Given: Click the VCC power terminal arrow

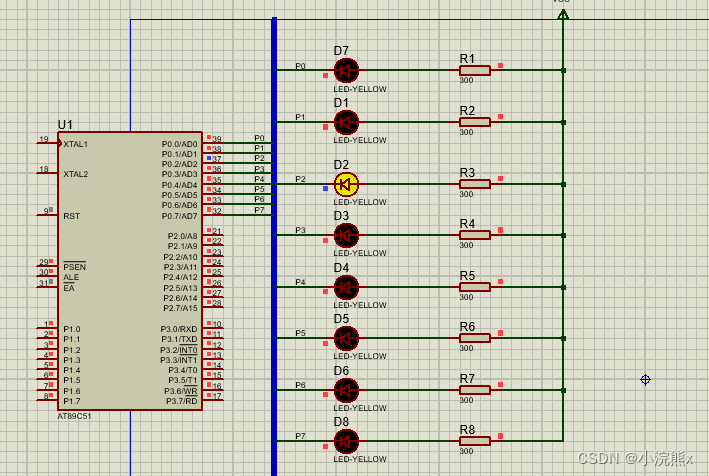Looking at the screenshot, I should pos(563,15).
